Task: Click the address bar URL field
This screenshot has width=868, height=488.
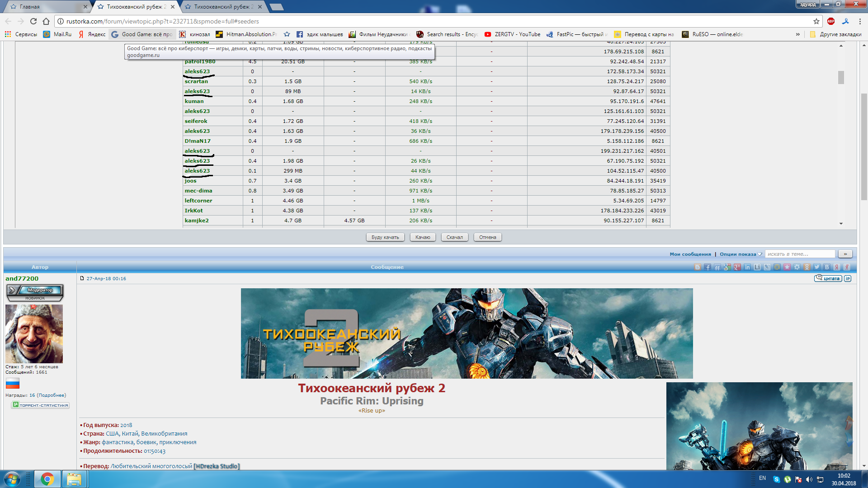Action: 434,21
